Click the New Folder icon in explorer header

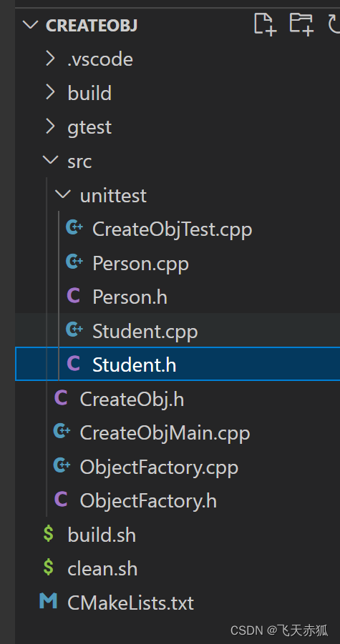(x=301, y=23)
